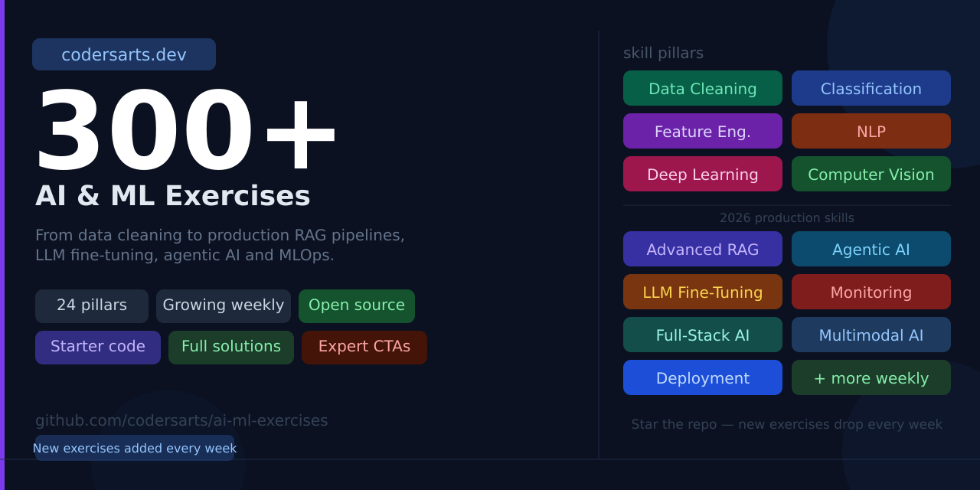Click the Monitoring tag
This screenshot has width=980, height=490.
871,292
